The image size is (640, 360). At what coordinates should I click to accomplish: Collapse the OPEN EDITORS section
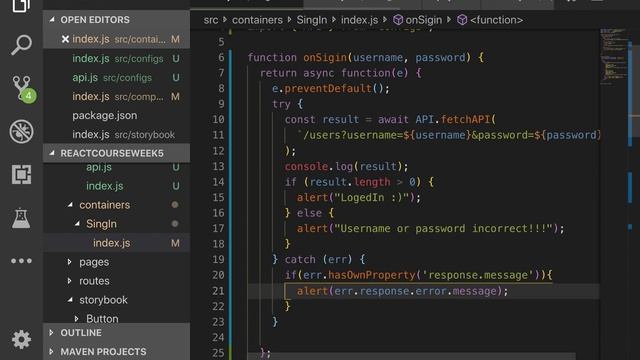pyautogui.click(x=52, y=19)
